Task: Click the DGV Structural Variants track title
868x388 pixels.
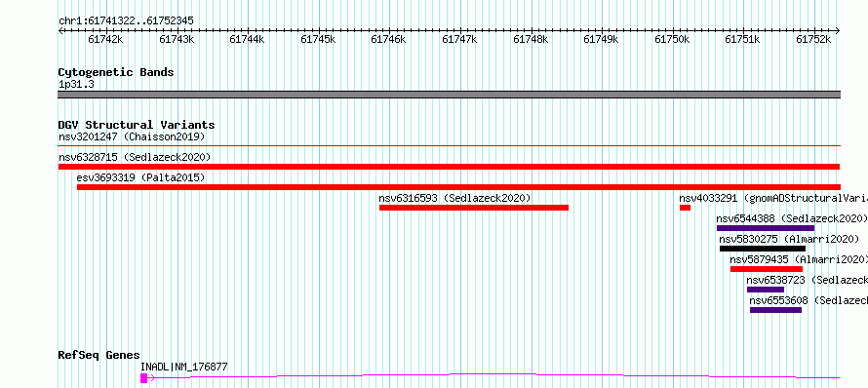Action: point(137,125)
